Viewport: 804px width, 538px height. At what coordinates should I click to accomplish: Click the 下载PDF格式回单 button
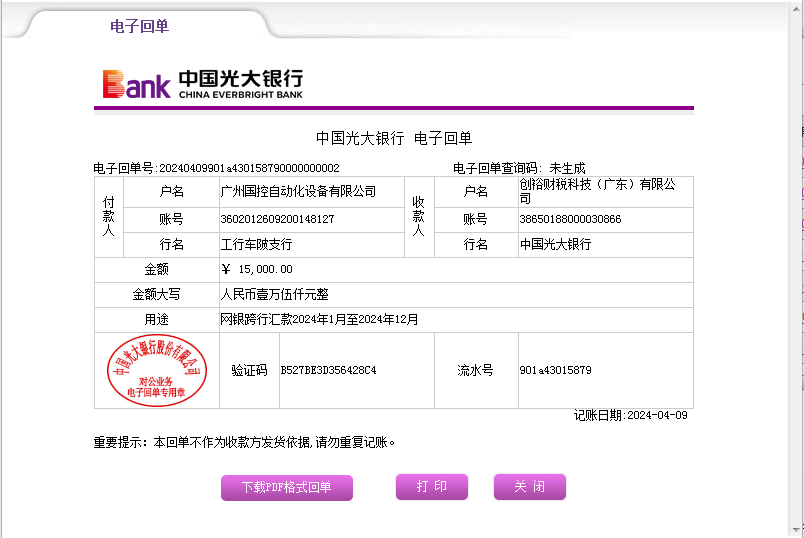(287, 487)
